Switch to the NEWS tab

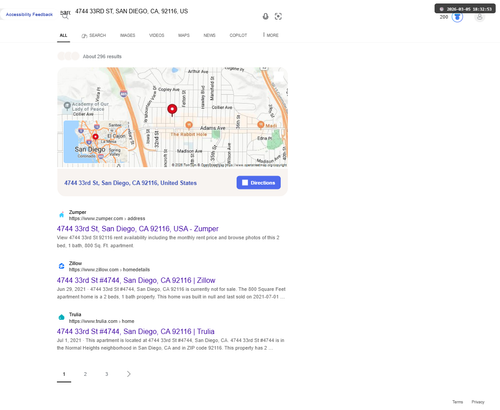(x=210, y=35)
